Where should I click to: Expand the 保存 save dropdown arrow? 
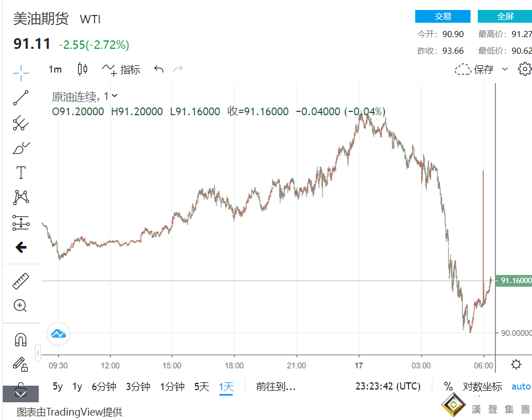coord(504,69)
